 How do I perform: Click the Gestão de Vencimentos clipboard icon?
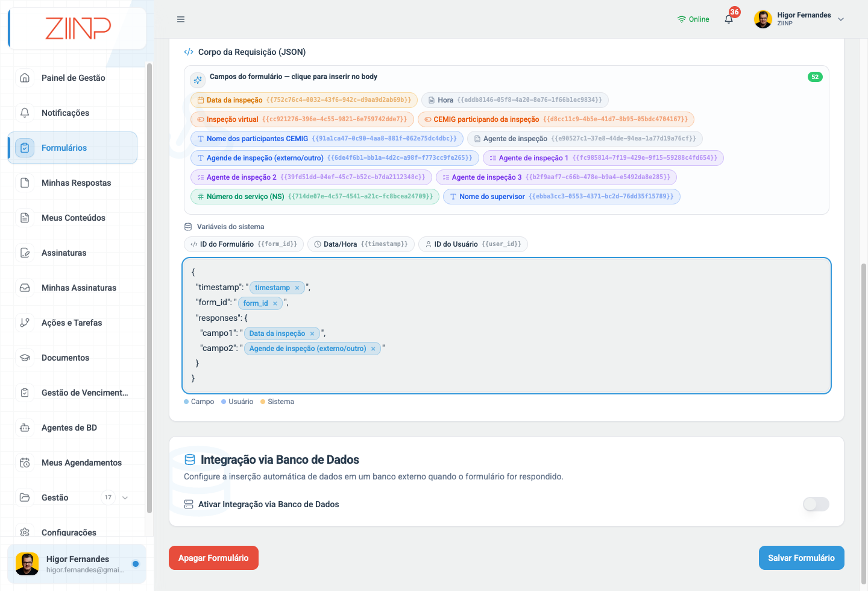pos(25,393)
